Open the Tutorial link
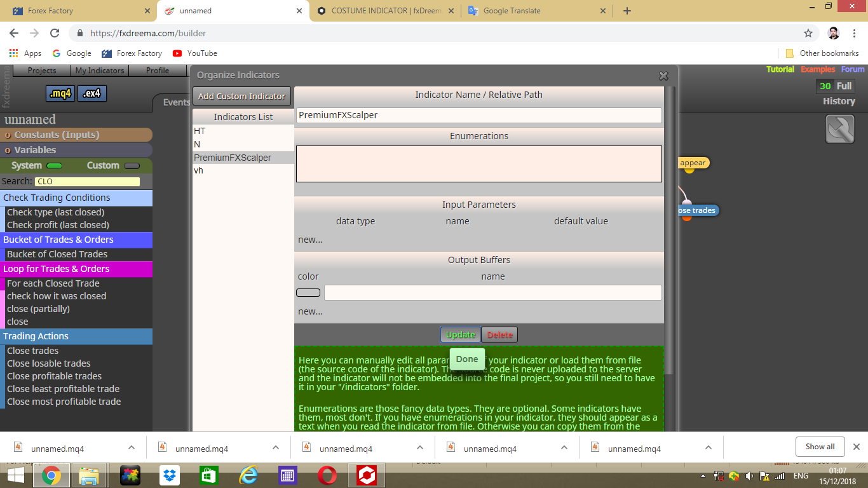This screenshot has width=868, height=488. [780, 69]
